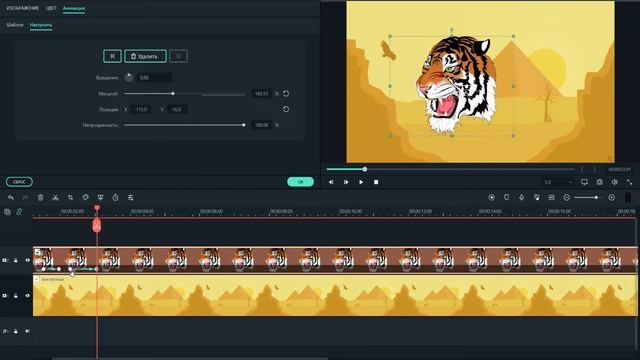
Task: Open the audio mixer icon above timeline
Action: [537, 198]
